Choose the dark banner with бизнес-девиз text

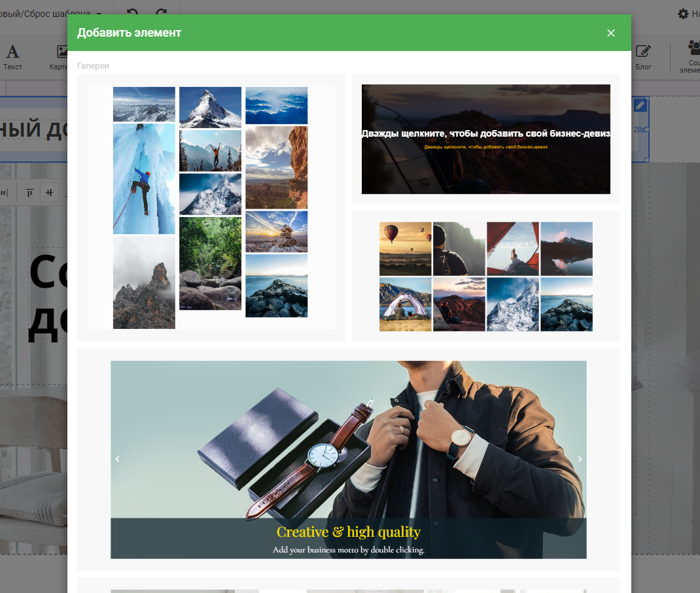[485, 139]
